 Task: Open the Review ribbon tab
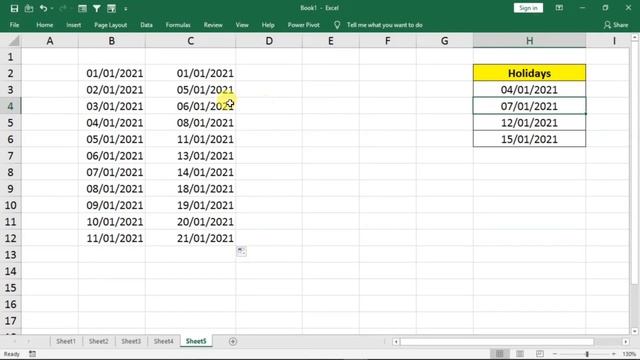213,25
